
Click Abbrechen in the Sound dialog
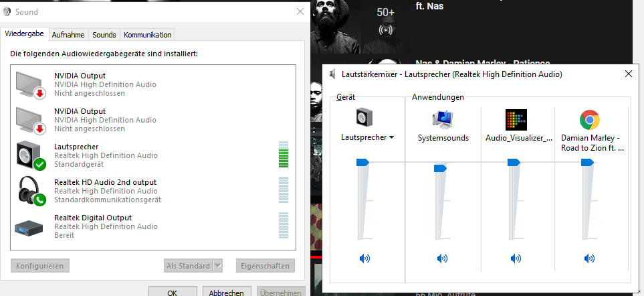click(226, 291)
